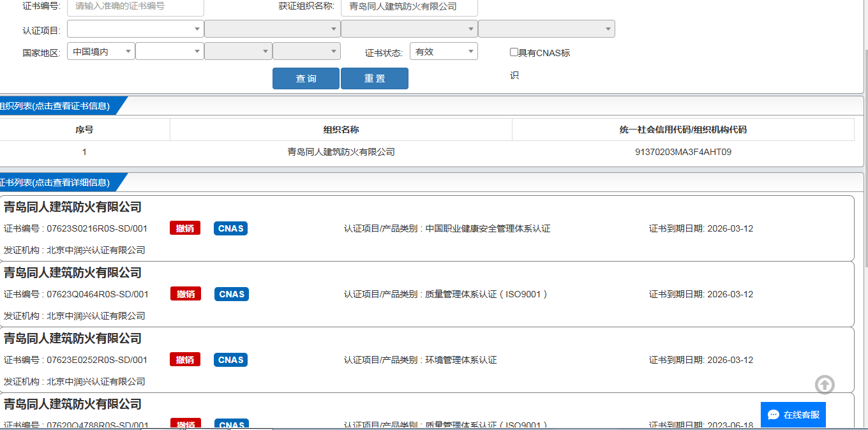Click 统一社会信用代码/组织机构代码 column header
The height and width of the screenshot is (430, 868).
point(683,130)
